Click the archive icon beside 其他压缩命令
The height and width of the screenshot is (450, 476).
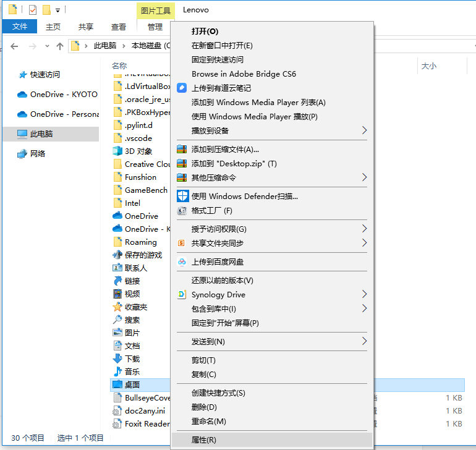(x=182, y=177)
